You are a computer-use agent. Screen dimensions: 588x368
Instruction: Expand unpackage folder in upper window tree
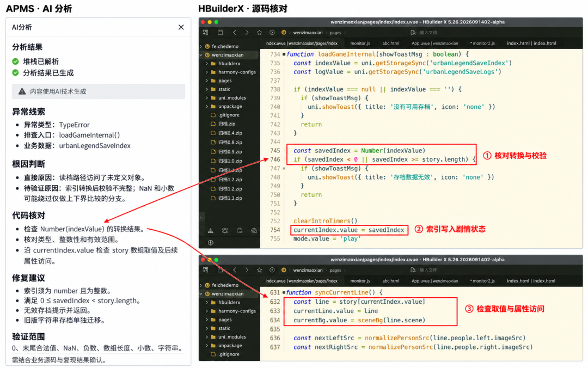click(x=207, y=107)
